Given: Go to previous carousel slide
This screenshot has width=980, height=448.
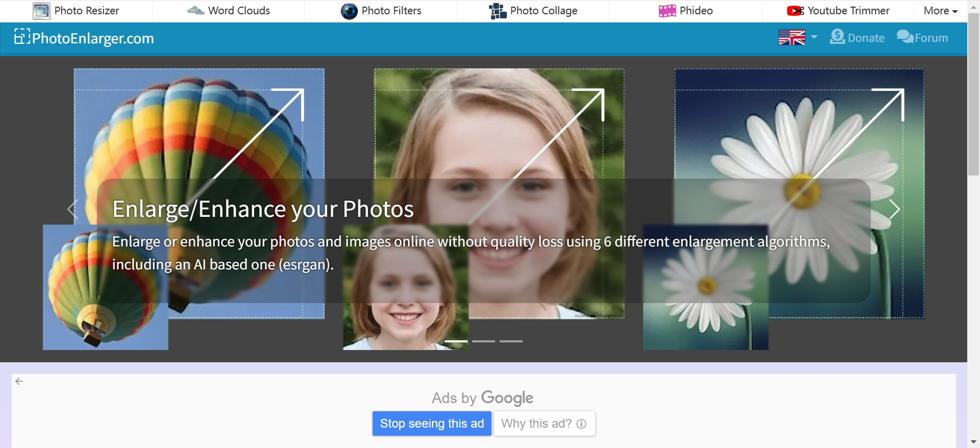Looking at the screenshot, I should pyautogui.click(x=72, y=209).
